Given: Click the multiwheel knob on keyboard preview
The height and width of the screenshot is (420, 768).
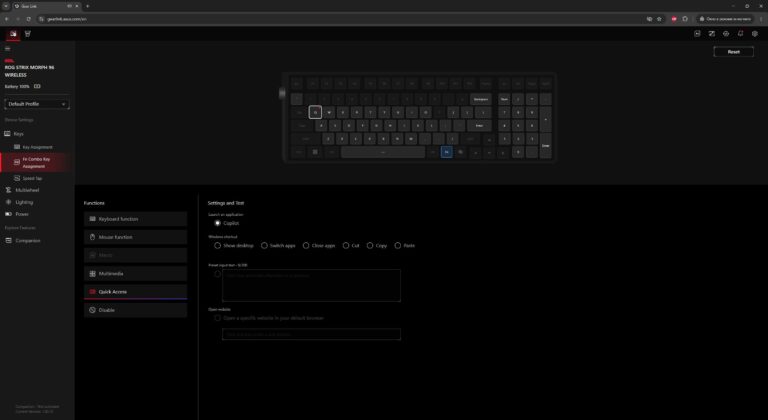Looking at the screenshot, I should pos(282,93).
